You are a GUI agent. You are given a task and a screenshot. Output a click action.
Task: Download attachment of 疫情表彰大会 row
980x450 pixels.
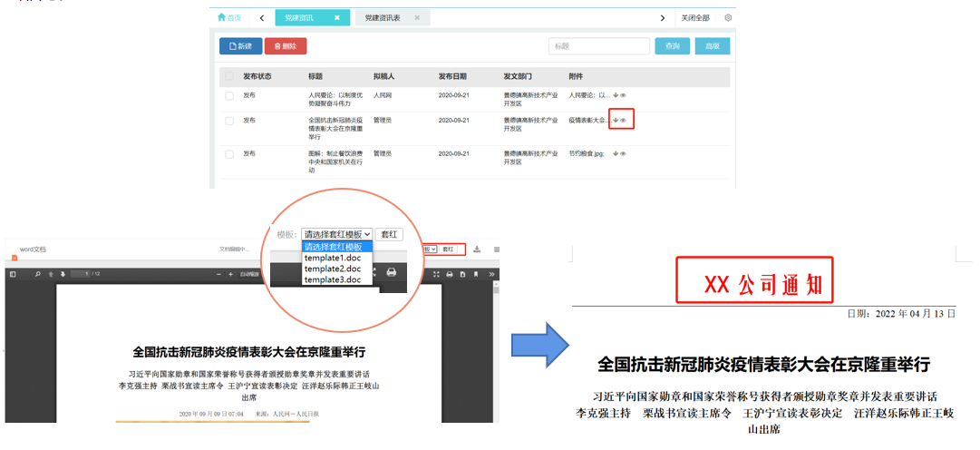tap(616, 120)
